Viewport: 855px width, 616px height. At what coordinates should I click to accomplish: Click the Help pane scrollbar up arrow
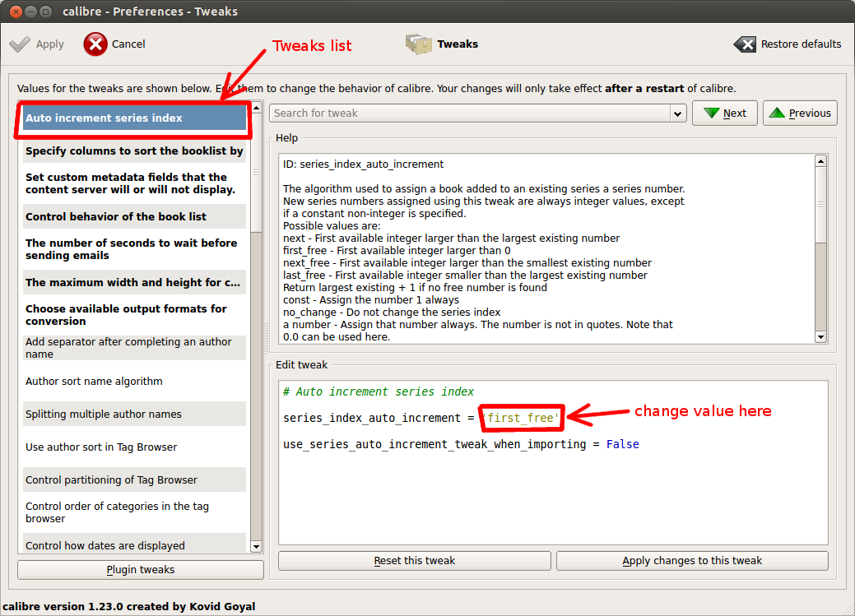coord(820,161)
